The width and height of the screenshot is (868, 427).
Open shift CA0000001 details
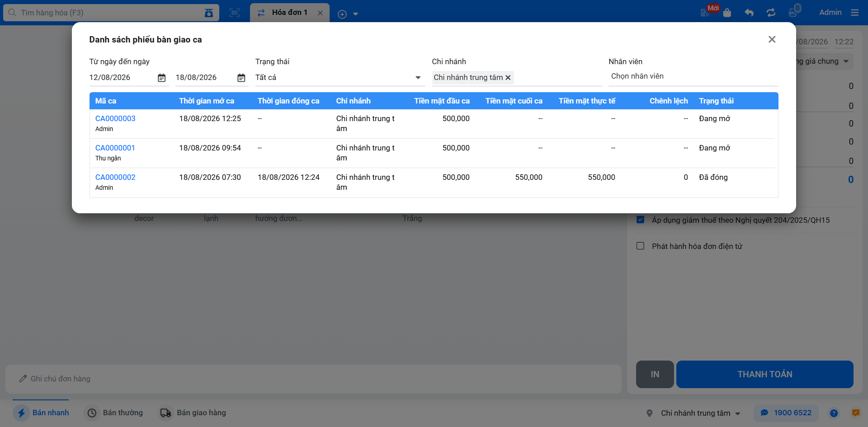115,148
